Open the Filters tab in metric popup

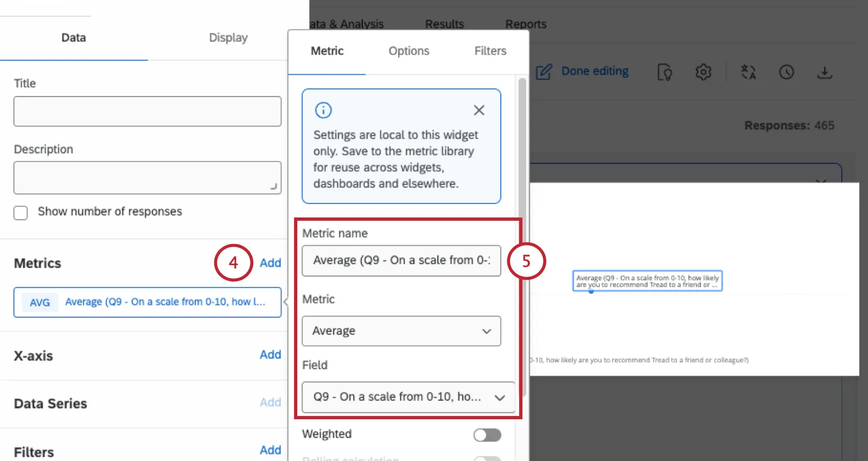[490, 51]
